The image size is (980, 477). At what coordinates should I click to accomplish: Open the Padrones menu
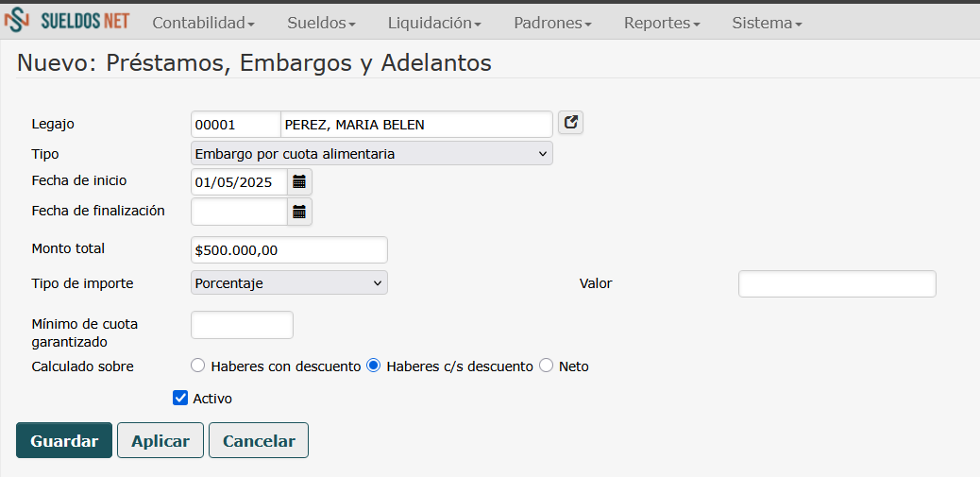(552, 23)
